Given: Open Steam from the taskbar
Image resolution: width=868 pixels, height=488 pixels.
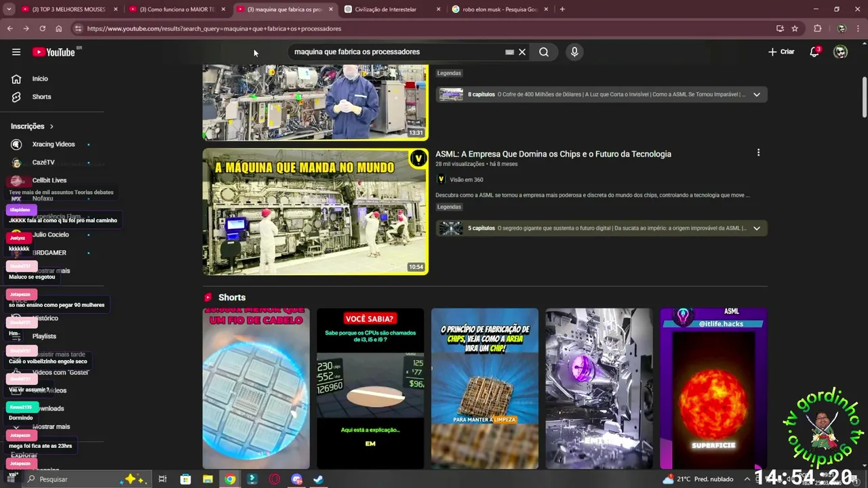Looking at the screenshot, I should click(x=318, y=479).
